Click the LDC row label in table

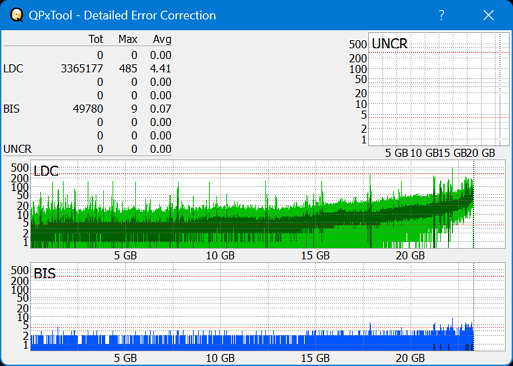pyautogui.click(x=13, y=69)
